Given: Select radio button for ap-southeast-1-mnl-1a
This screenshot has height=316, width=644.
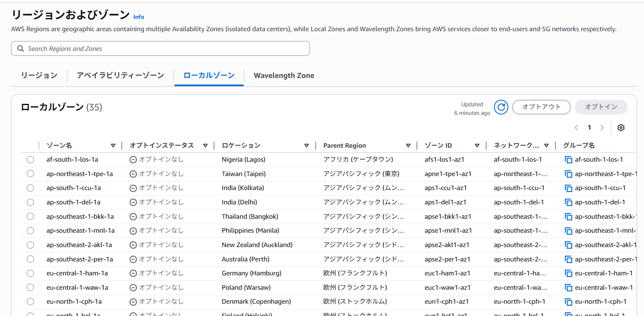Looking at the screenshot, I should click(30, 231).
